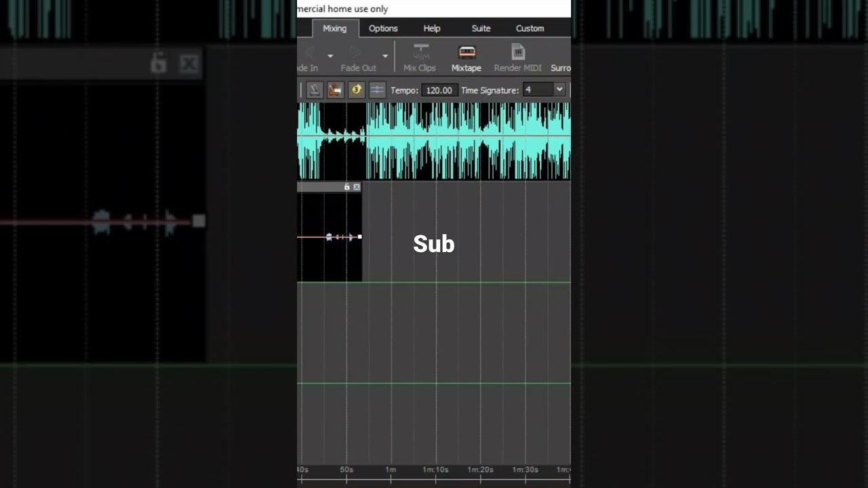Click the Render MIDI icon
Viewport: 868px width, 488px height.
pyautogui.click(x=518, y=52)
